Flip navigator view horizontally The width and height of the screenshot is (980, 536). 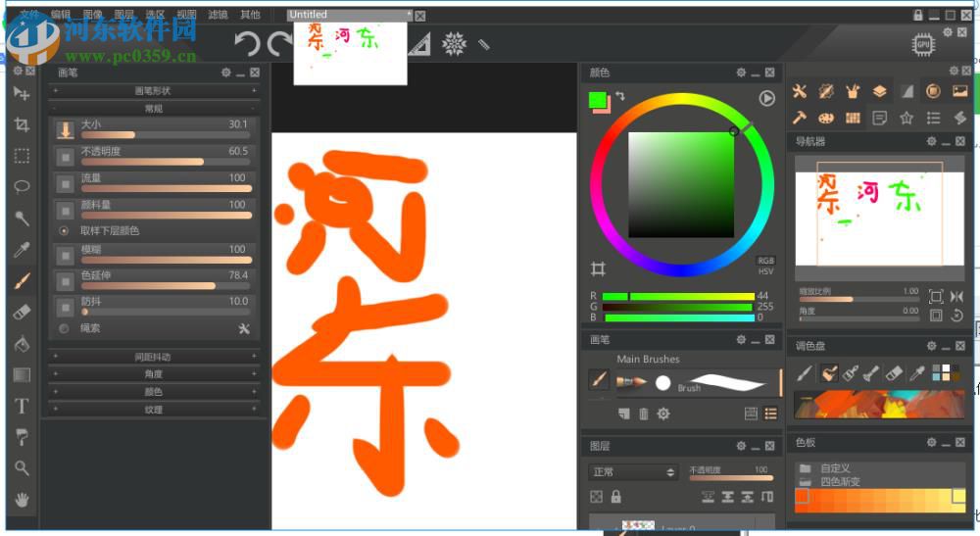pos(956,296)
